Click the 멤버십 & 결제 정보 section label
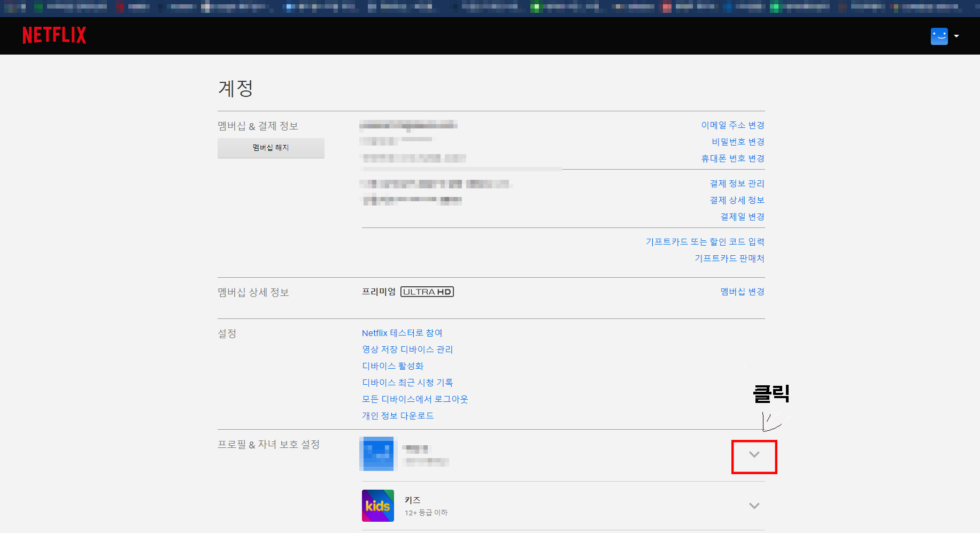This screenshot has height=533, width=980. (258, 126)
